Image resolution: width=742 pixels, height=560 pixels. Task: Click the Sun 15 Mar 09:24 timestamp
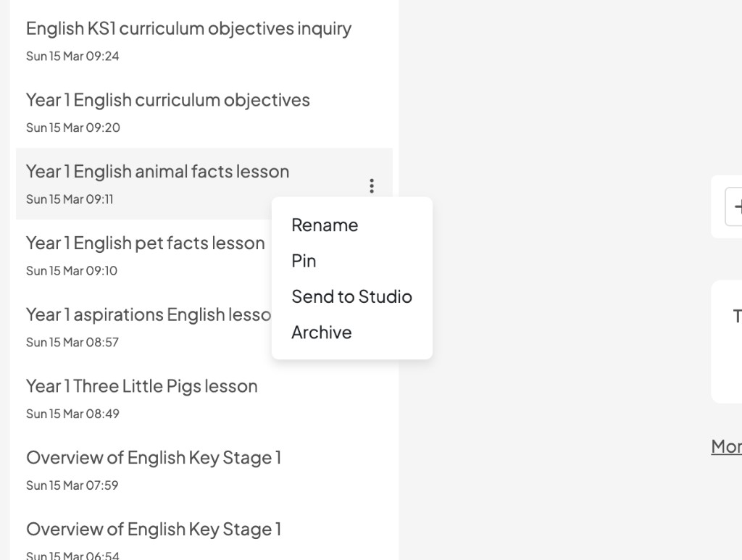tap(72, 56)
